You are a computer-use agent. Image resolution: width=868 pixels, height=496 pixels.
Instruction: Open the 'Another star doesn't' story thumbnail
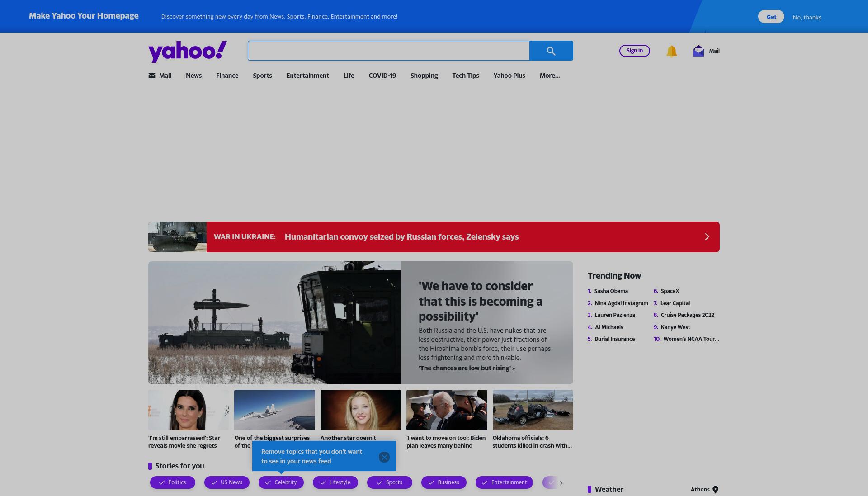361,410
